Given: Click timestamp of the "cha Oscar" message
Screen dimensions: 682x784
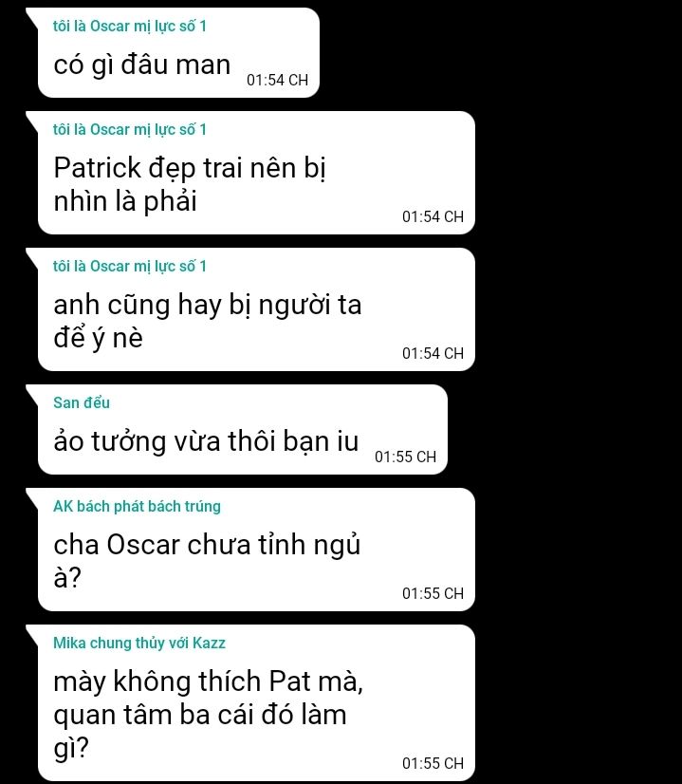Looking at the screenshot, I should 433,593.
